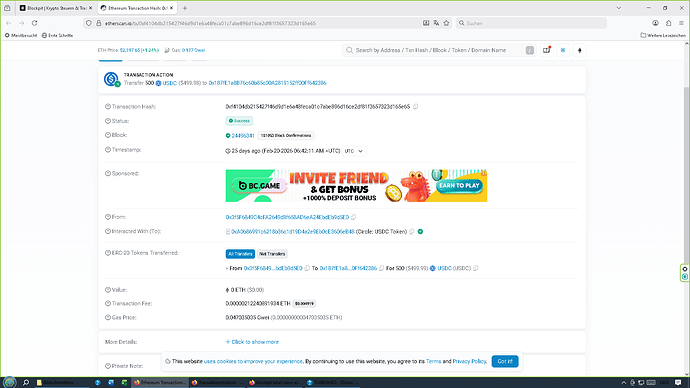Click the Private Note help icon
This screenshot has height=388, width=690.
tap(108, 366)
